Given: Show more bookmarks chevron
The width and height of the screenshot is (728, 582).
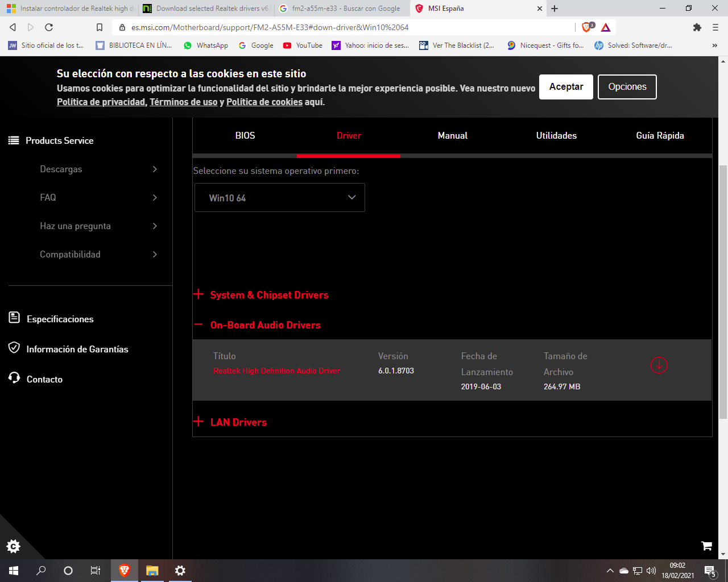Looking at the screenshot, I should point(715,45).
